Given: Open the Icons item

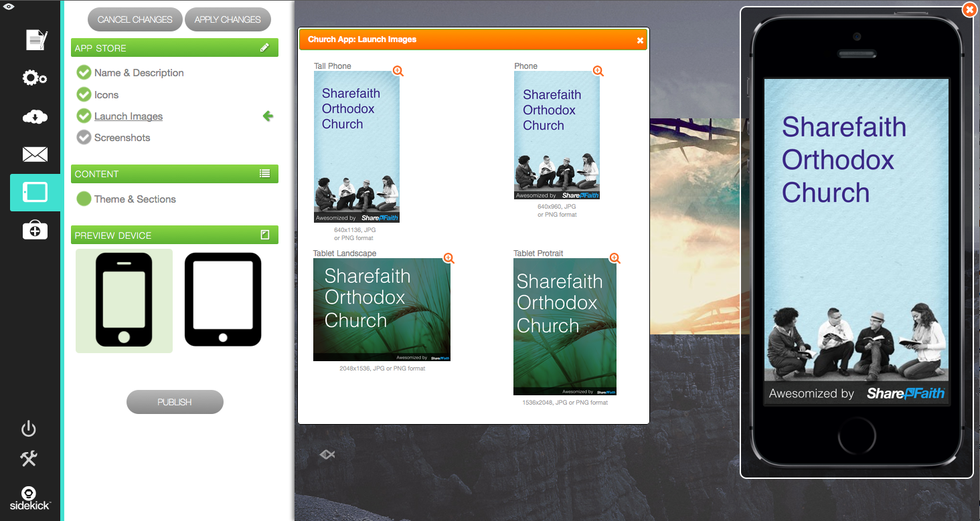Looking at the screenshot, I should [106, 95].
